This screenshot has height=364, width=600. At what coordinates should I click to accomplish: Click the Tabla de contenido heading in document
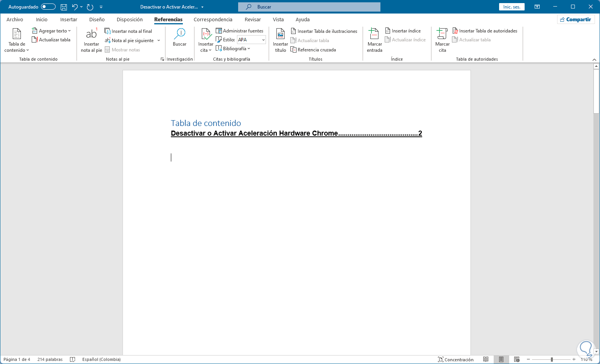pyautogui.click(x=206, y=123)
